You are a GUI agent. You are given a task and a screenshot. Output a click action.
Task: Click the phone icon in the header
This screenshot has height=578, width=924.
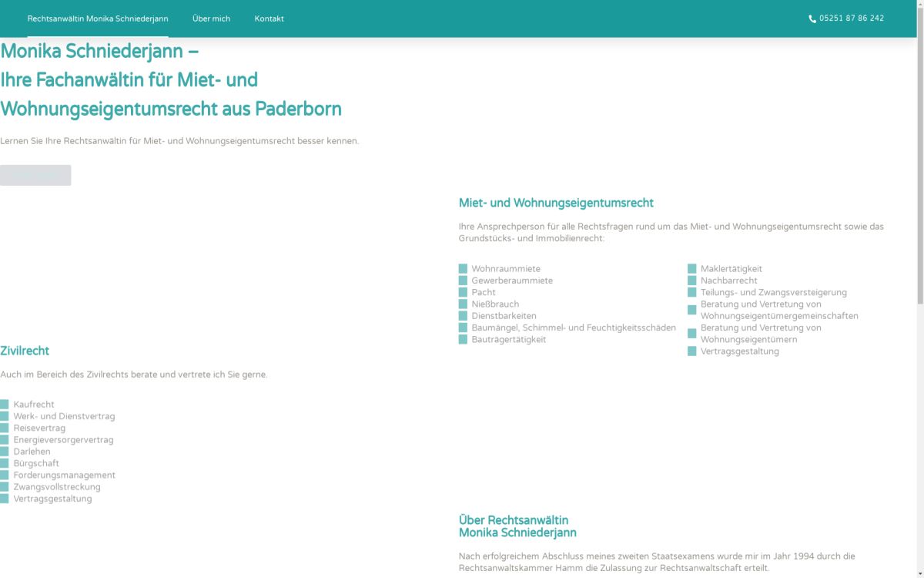click(x=812, y=18)
